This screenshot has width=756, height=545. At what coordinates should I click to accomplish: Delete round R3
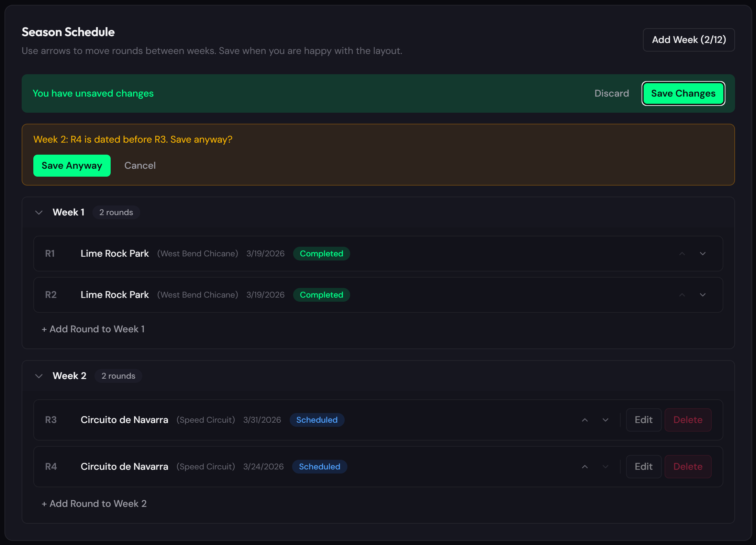coord(688,420)
